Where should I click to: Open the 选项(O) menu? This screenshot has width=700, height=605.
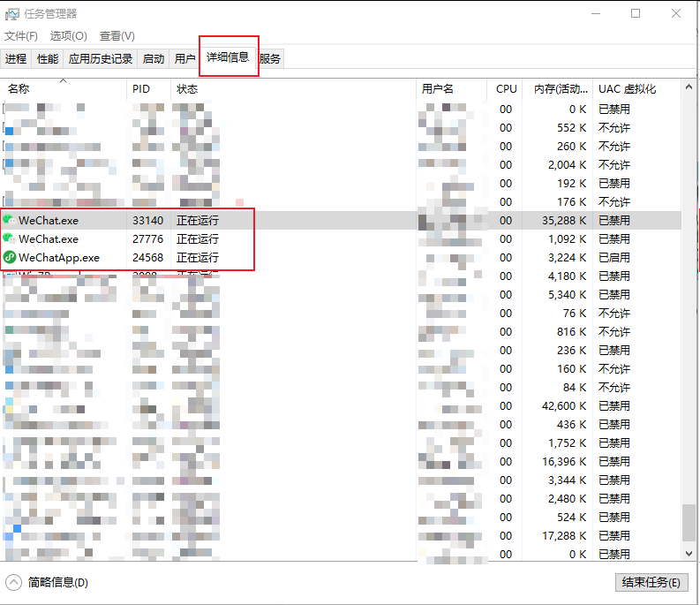68,35
